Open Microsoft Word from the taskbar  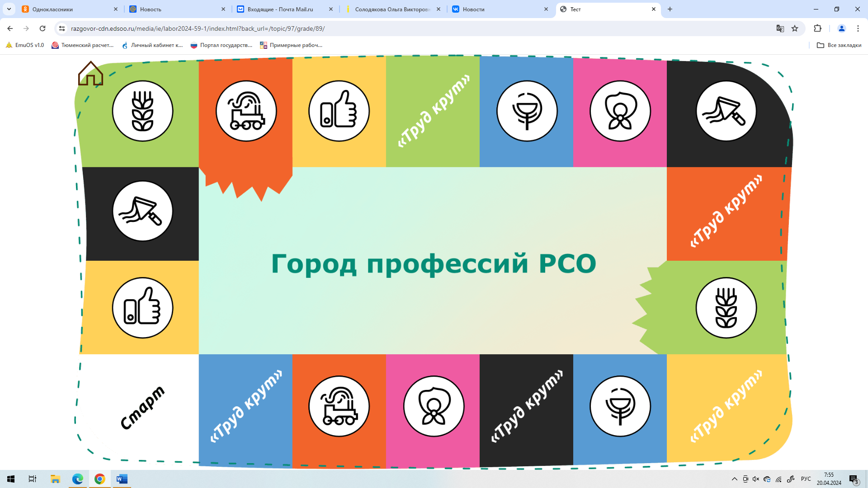click(x=122, y=479)
